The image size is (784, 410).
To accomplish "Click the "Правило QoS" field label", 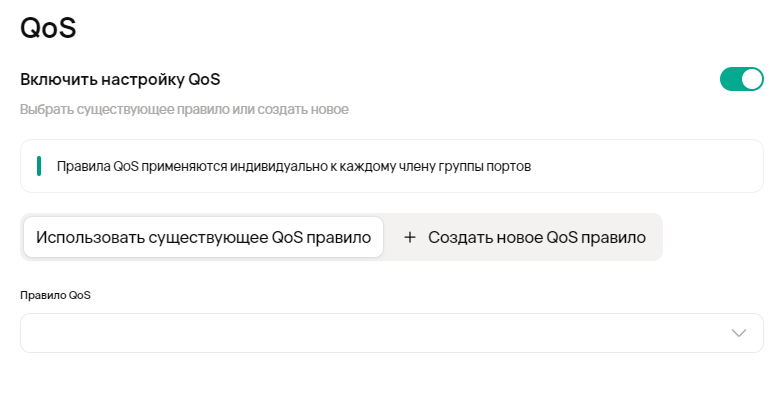I will pyautogui.click(x=55, y=295).
